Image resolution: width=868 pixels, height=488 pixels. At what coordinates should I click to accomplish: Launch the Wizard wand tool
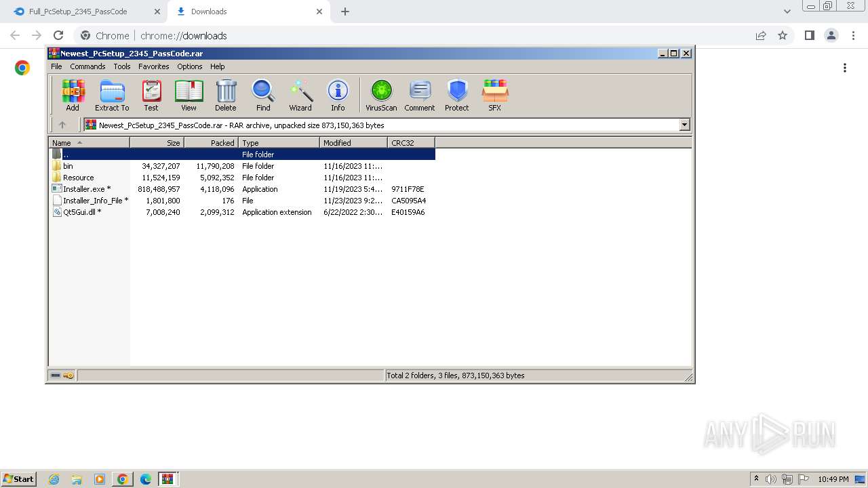(x=300, y=96)
